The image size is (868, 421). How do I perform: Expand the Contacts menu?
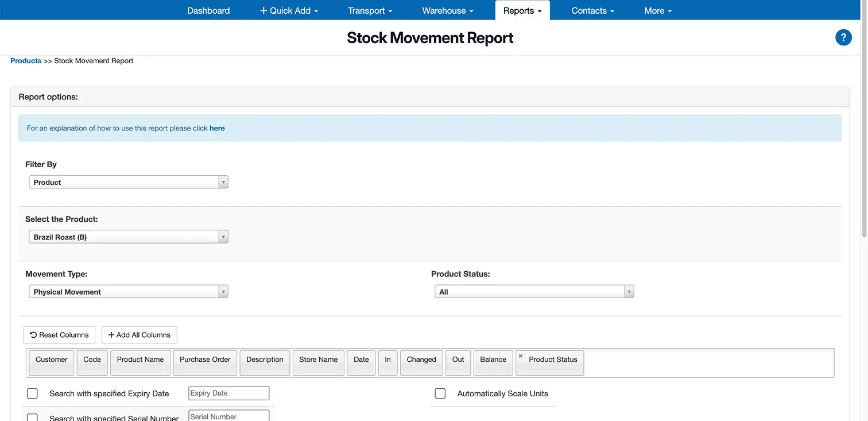click(593, 10)
